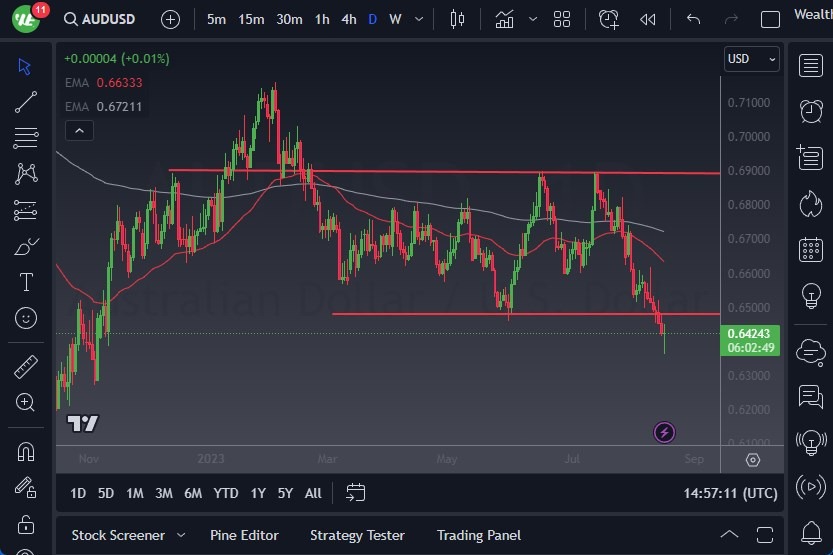Toggle lock all drawing tools
Viewport: 833px width, 555px height.
pos(26,524)
